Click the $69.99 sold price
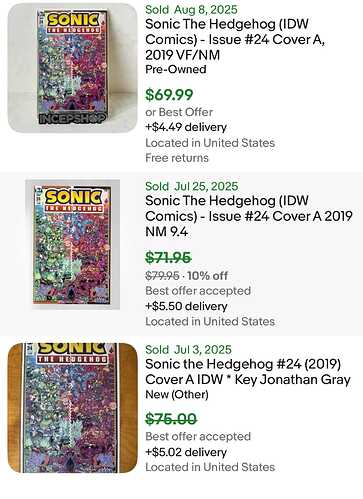Screen dimensions: 363x499 169,95
